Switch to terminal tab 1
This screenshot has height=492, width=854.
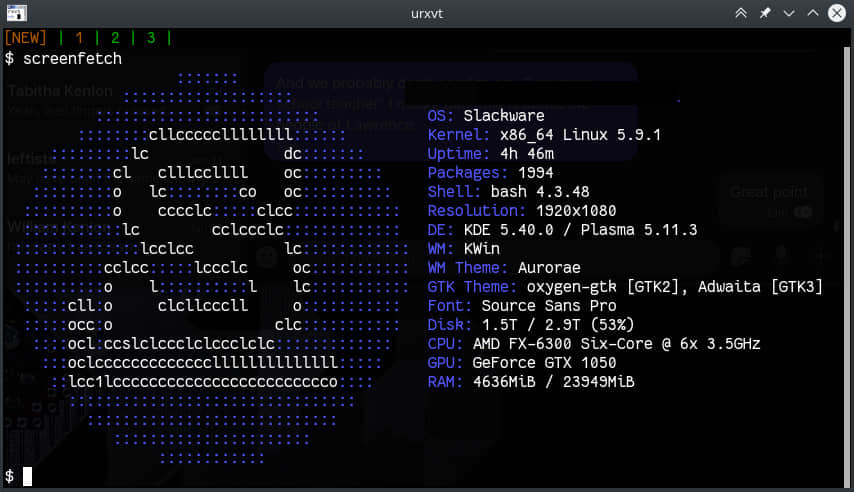coord(79,38)
